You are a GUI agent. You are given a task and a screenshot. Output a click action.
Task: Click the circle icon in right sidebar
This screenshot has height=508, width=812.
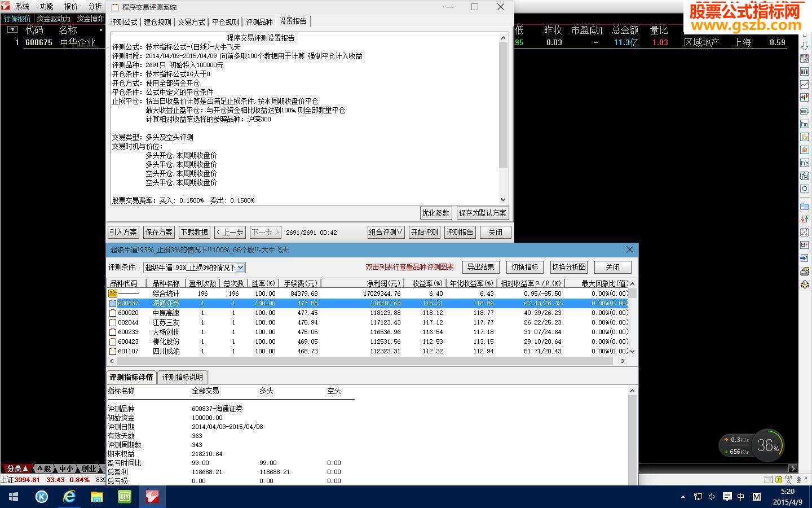coord(805,189)
